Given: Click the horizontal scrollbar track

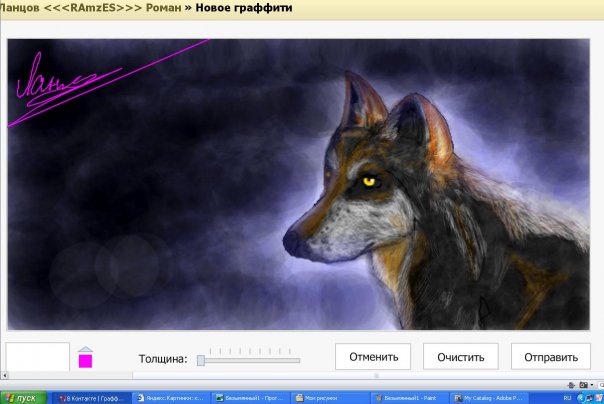Looking at the screenshot, I should coord(300,376).
